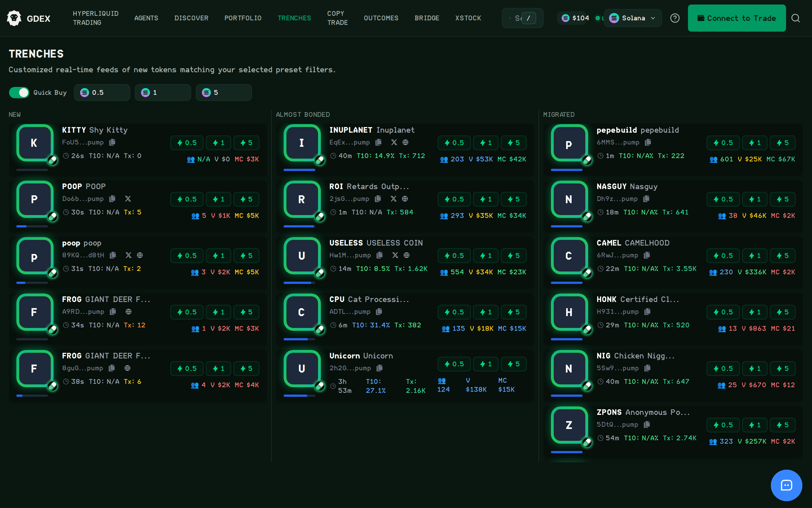This screenshot has height=508, width=812.
Task: Open the Solana network dropdown
Action: 632,18
